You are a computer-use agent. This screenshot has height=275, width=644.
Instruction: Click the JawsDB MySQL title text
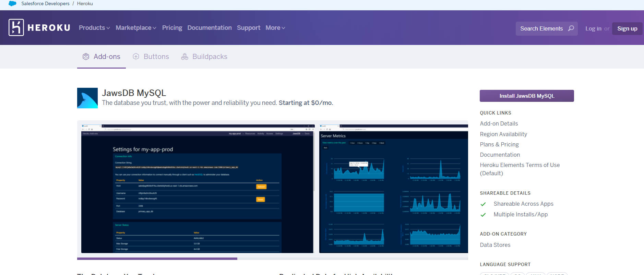(x=134, y=93)
